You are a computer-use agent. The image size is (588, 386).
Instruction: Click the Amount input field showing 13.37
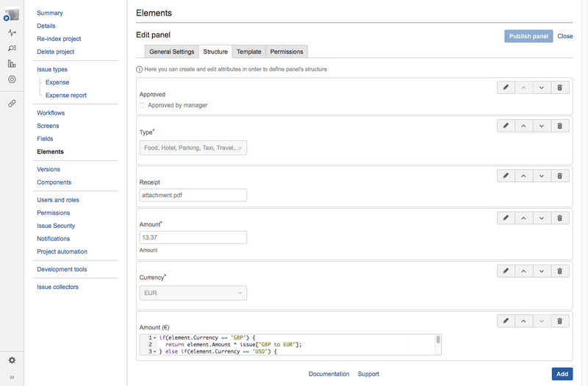pos(193,237)
